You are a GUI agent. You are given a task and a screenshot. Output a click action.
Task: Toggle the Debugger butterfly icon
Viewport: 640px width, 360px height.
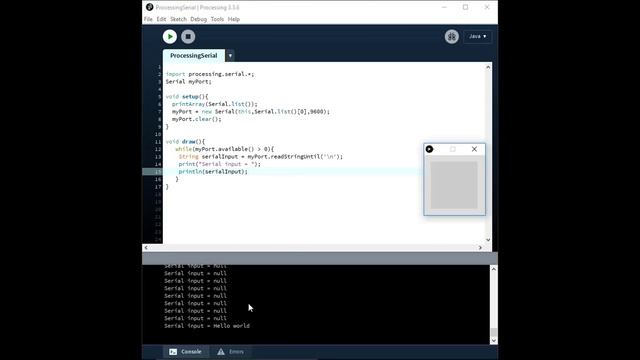pyautogui.click(x=451, y=37)
